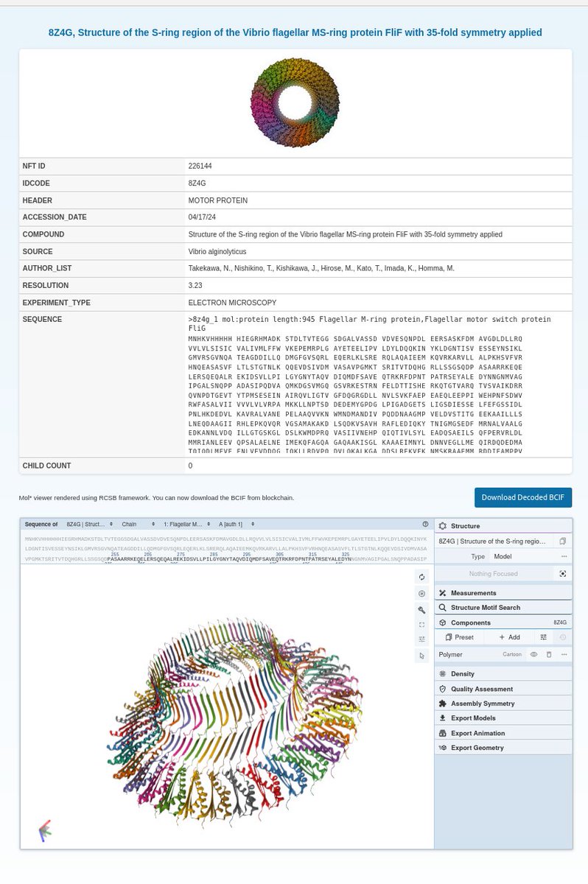
Task: Click the IDCODE value 8Z4G
Action: (x=197, y=183)
